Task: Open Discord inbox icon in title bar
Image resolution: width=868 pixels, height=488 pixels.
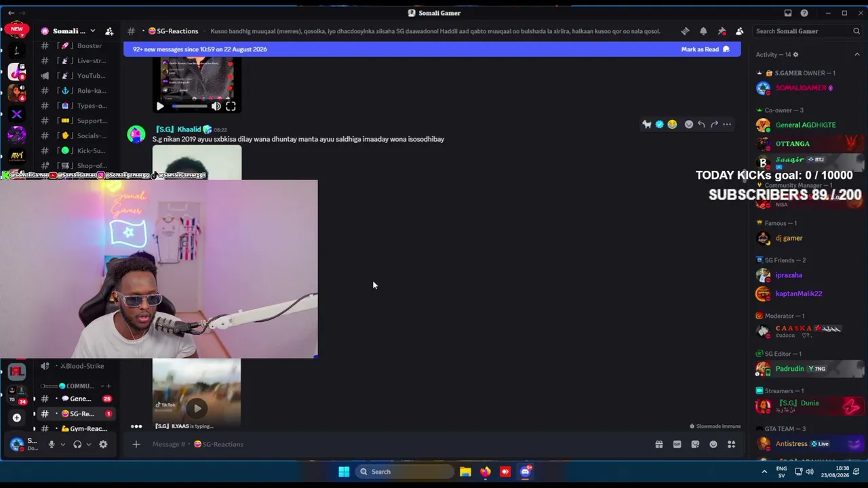Action: [x=788, y=13]
